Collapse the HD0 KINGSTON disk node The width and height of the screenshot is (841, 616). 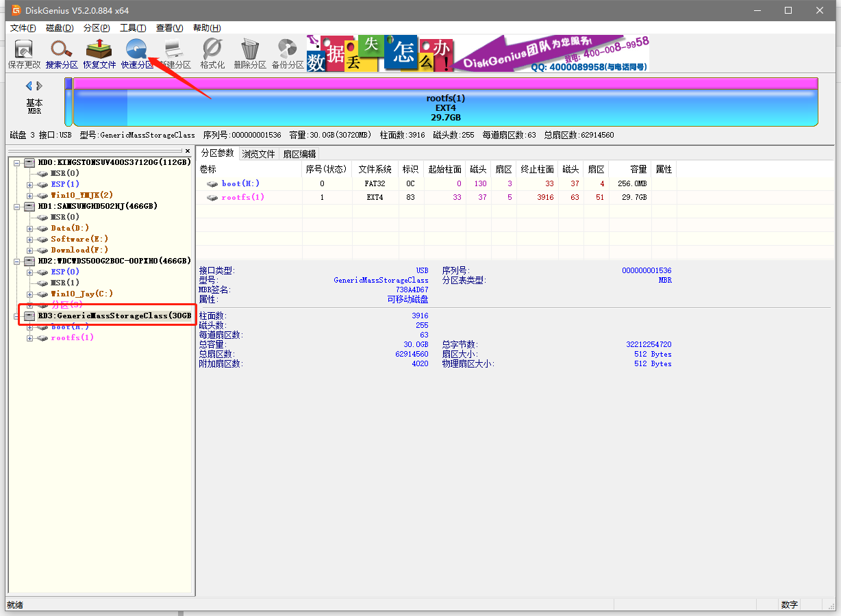[x=16, y=162]
